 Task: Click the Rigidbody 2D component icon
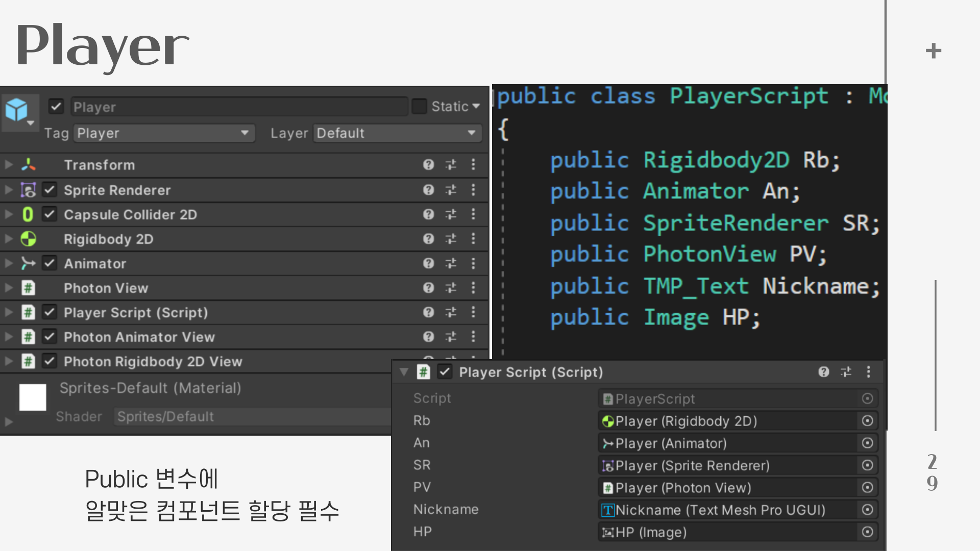coord(29,239)
